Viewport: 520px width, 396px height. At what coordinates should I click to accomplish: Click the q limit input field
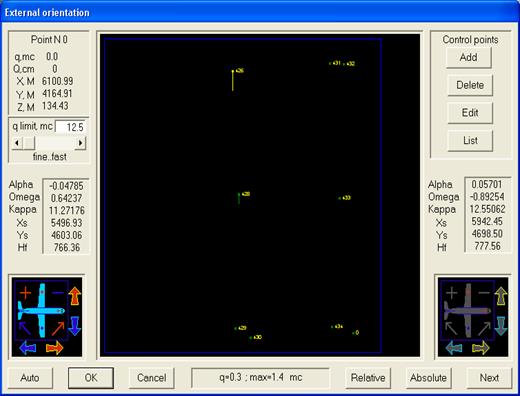pyautogui.click(x=70, y=127)
